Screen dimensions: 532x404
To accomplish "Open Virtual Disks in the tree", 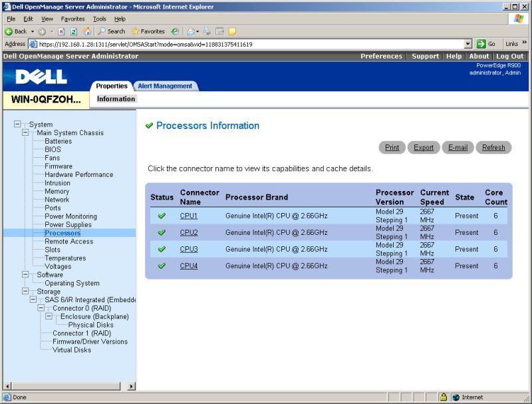I will click(72, 350).
